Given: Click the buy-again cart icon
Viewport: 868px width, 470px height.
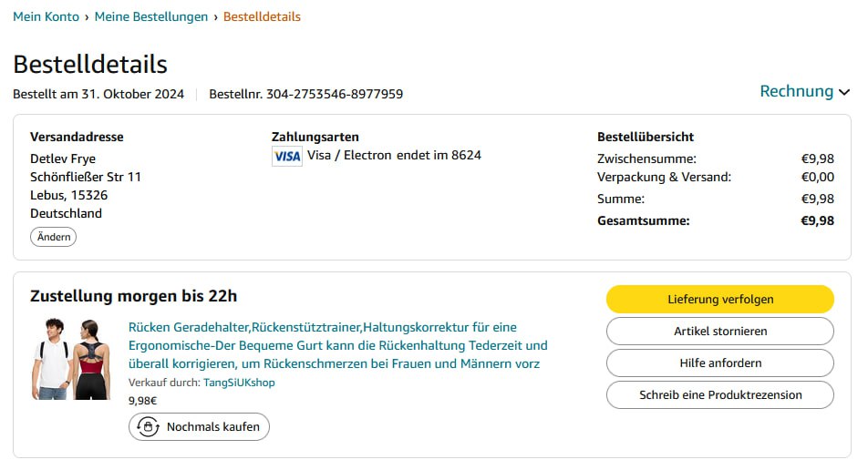Looking at the screenshot, I should coord(147,426).
